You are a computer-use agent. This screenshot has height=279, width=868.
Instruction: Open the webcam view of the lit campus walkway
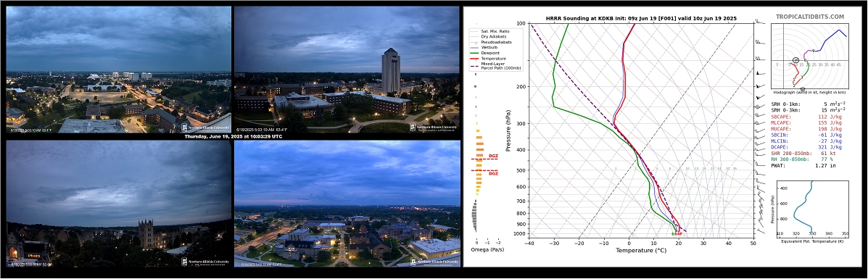pyautogui.click(x=347, y=204)
